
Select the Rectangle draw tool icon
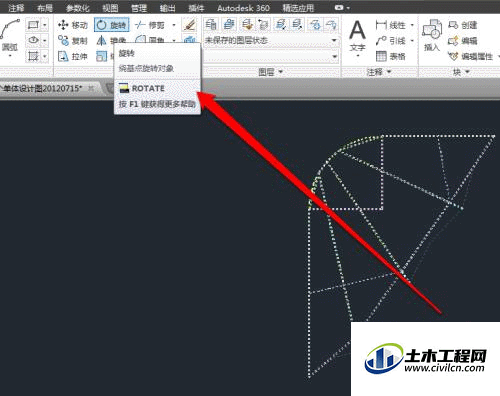pos(33,25)
